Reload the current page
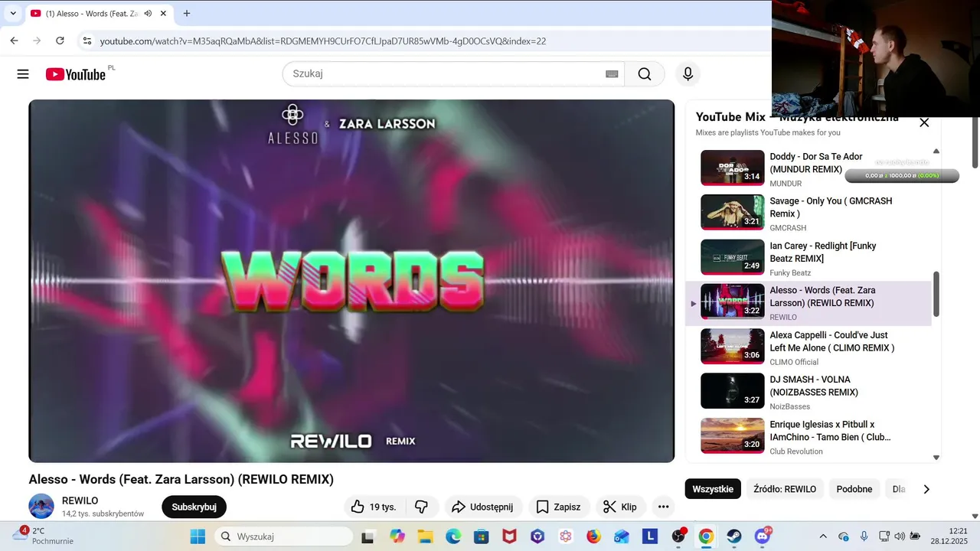This screenshot has height=551, width=980. point(60,41)
